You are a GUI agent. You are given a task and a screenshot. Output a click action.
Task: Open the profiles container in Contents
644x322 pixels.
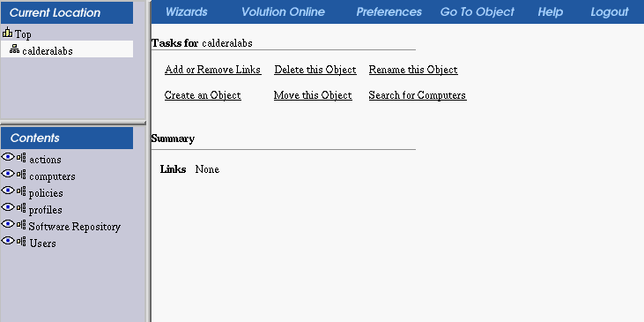pyautogui.click(x=46, y=210)
